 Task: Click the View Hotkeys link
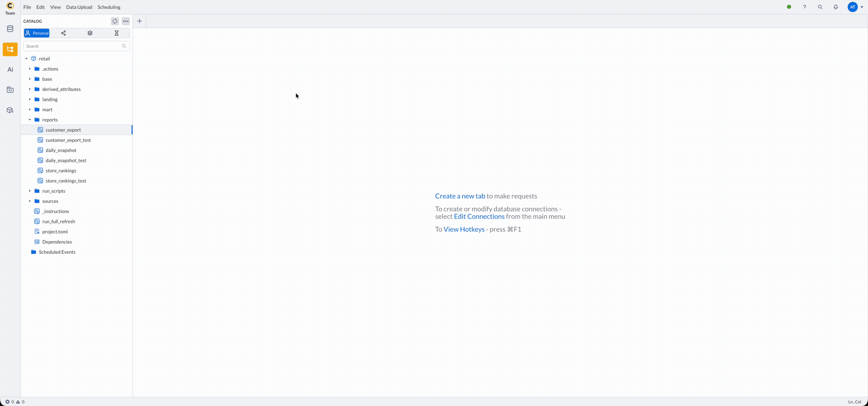pos(464,229)
